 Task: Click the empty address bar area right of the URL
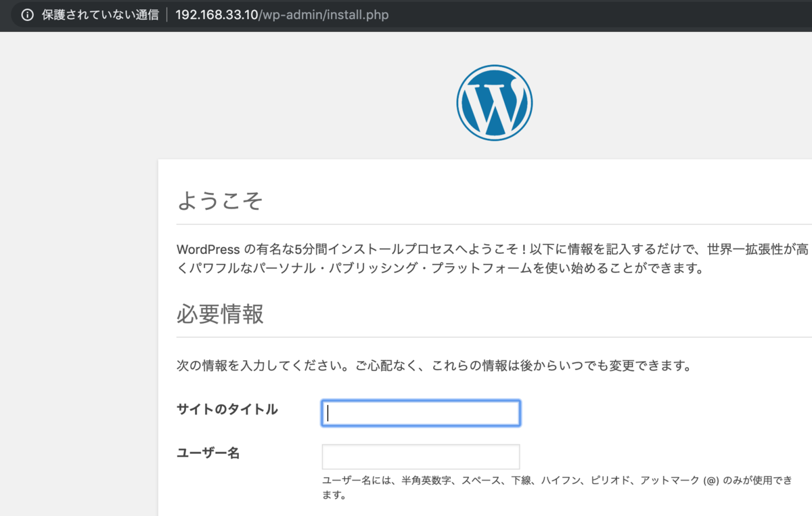pyautogui.click(x=595, y=14)
